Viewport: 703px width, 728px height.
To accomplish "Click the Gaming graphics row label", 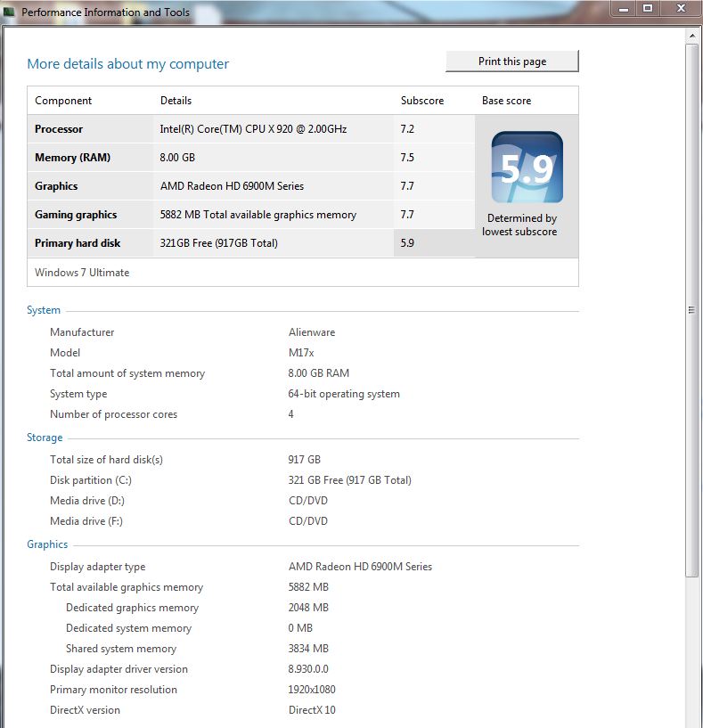I will point(76,215).
